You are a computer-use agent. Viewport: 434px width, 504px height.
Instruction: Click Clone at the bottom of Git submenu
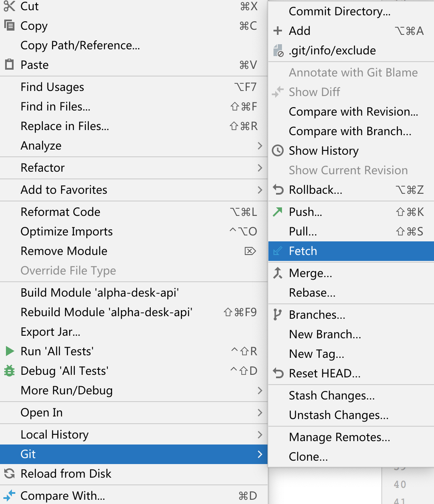[309, 456]
